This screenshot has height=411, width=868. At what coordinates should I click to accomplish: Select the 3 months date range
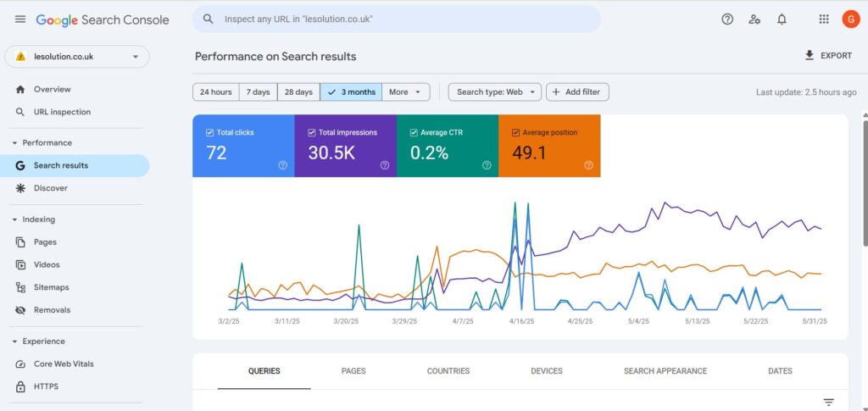point(351,92)
